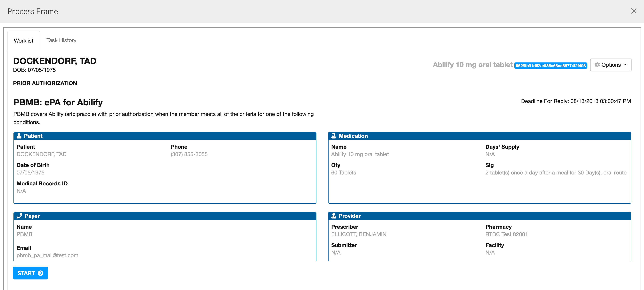The image size is (644, 290).
Task: Click the blue case ID badge next to Abilify
Action: point(551,66)
